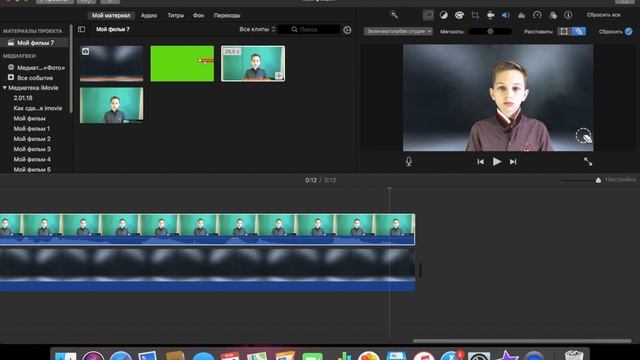
Task: Select the 'Мой фильм' event
Action: click(29, 118)
